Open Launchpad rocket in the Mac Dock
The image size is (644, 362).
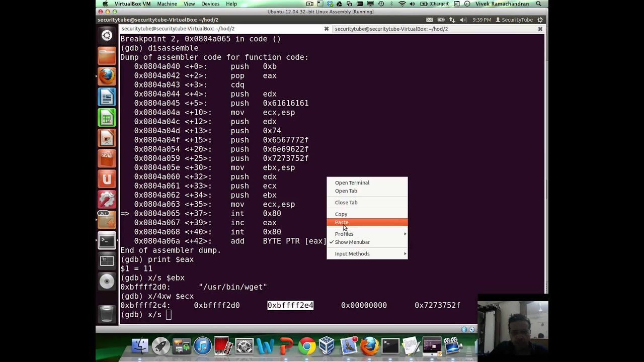pyautogui.click(x=161, y=346)
